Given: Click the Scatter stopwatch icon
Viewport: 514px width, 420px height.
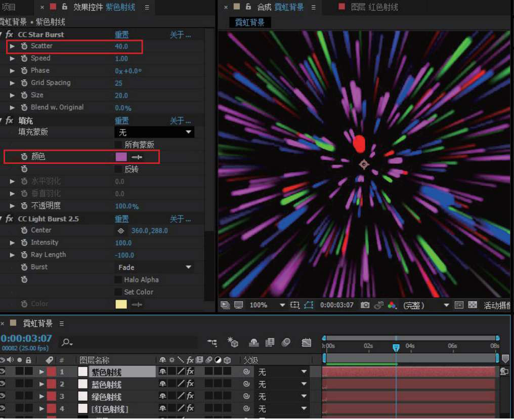Looking at the screenshot, I should click(24, 46).
